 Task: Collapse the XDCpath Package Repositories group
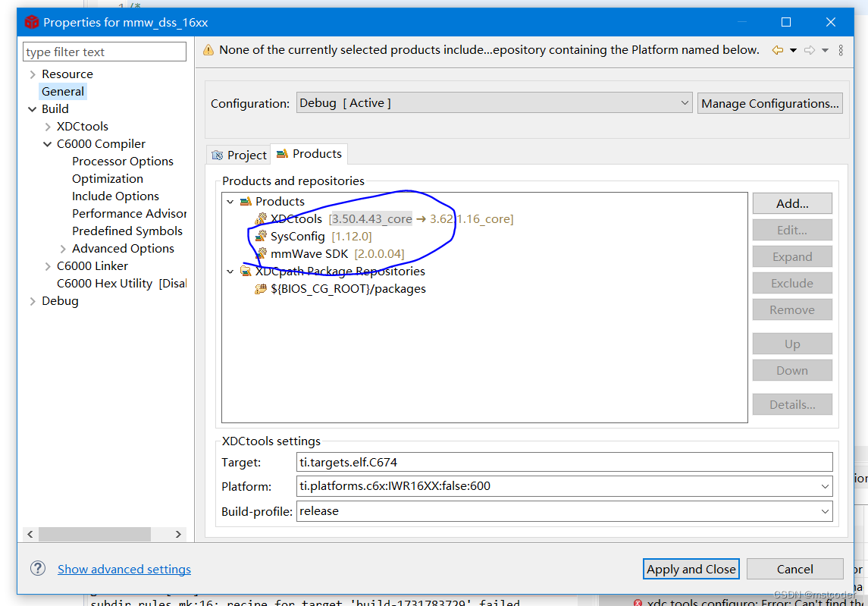coord(230,272)
